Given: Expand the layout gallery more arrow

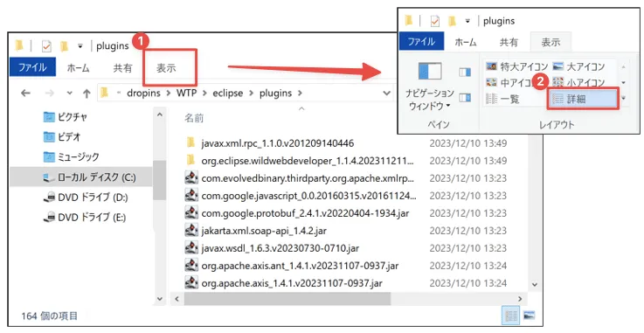Looking at the screenshot, I should pos(623,98).
